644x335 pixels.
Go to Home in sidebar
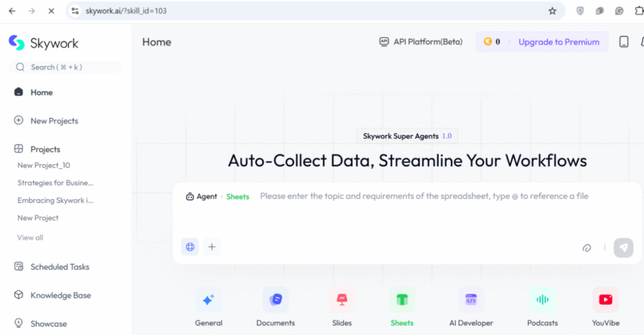42,93
